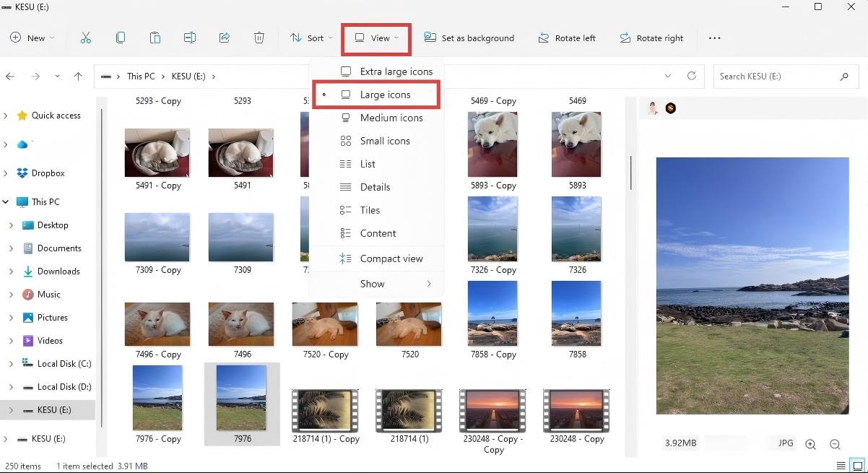Image resolution: width=868 pixels, height=473 pixels.
Task: Collapse the This PC tree node
Action: pos(6,202)
